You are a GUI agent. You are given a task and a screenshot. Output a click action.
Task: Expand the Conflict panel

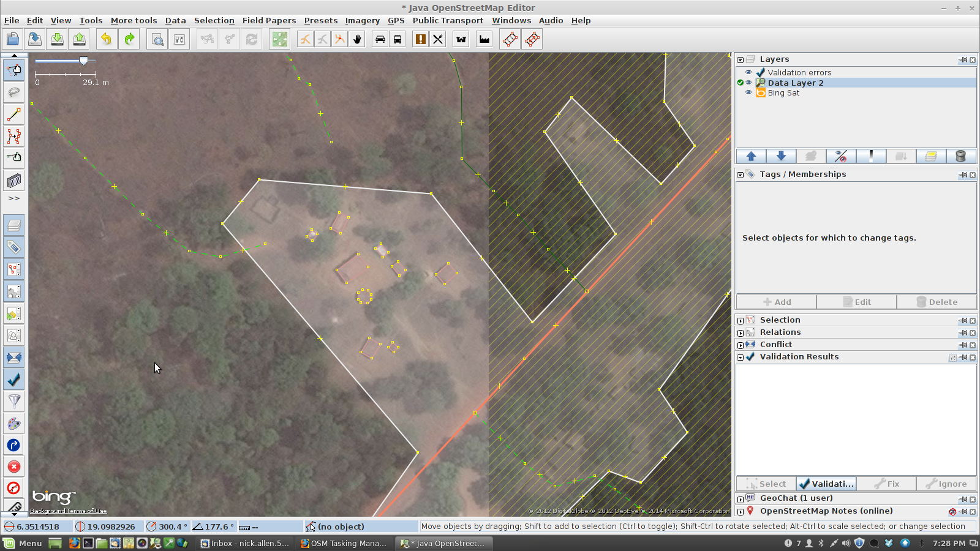741,345
